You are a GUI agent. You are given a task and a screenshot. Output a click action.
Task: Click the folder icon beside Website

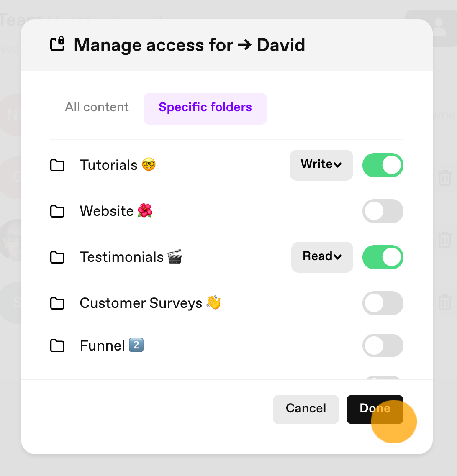[x=57, y=211]
